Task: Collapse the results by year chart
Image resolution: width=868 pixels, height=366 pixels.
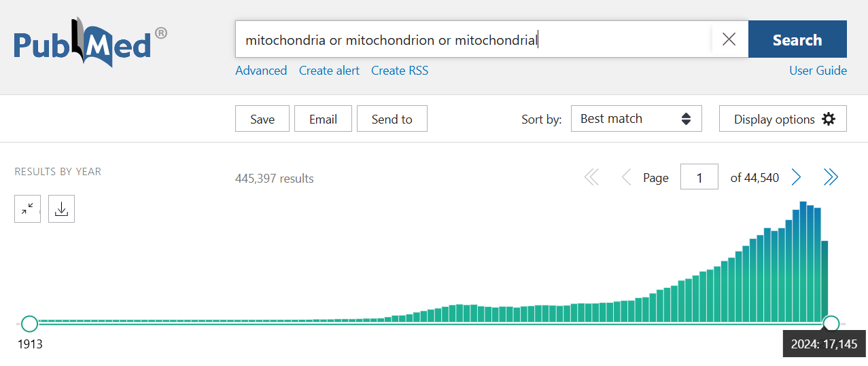Action: pyautogui.click(x=27, y=209)
